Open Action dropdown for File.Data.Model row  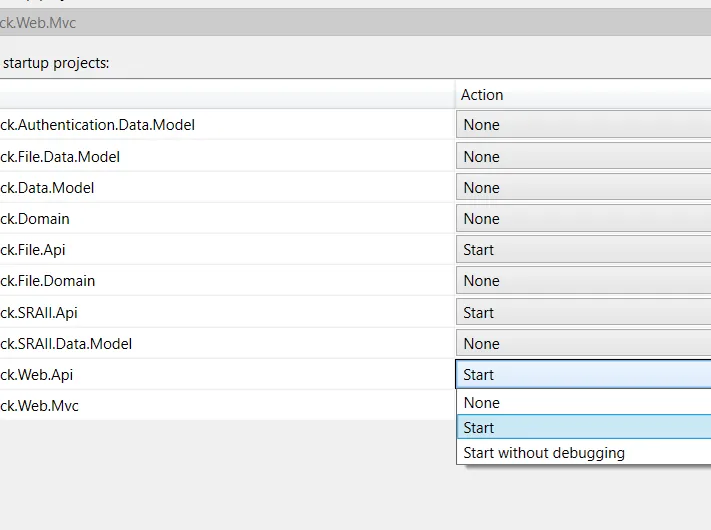583,156
